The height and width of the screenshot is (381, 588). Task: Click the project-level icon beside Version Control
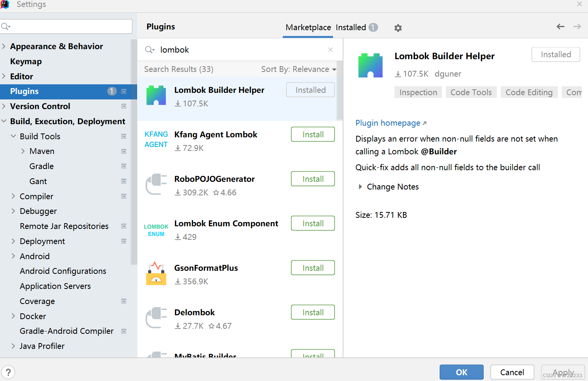[x=124, y=106]
